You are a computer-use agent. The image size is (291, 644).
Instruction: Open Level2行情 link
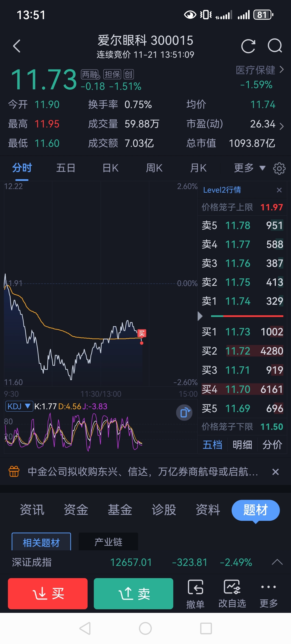pos(222,190)
